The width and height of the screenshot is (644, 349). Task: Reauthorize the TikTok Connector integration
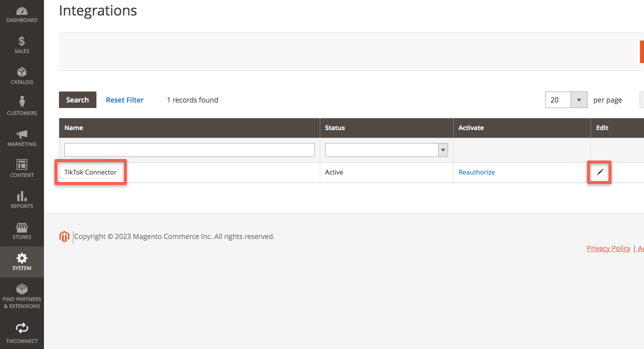476,172
